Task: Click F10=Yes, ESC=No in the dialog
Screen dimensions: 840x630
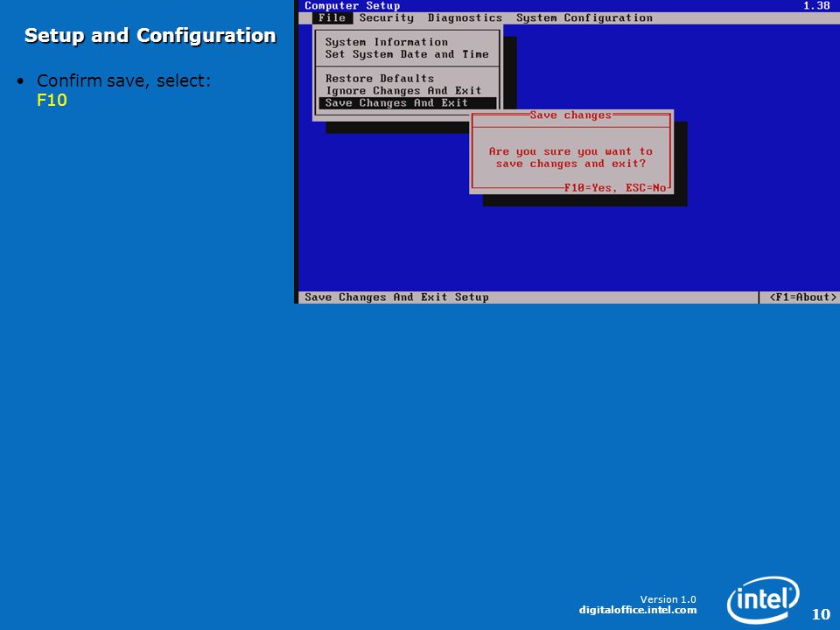Action: [615, 187]
